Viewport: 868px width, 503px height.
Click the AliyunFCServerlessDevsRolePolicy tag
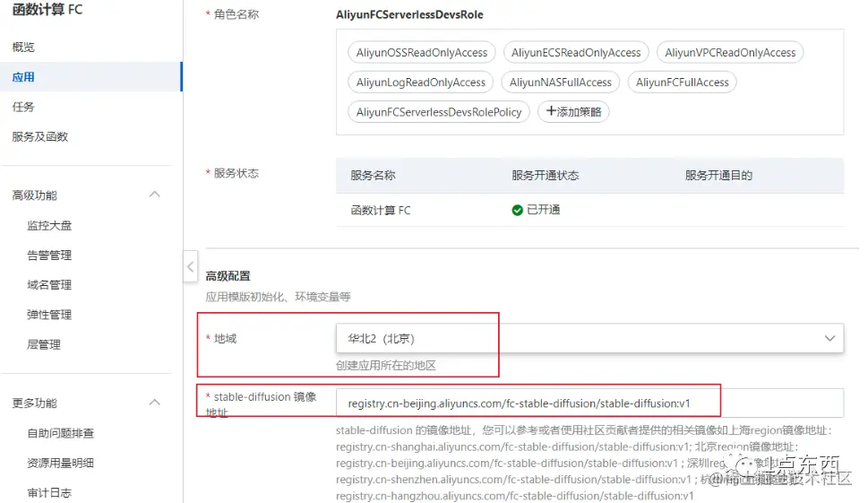(439, 112)
